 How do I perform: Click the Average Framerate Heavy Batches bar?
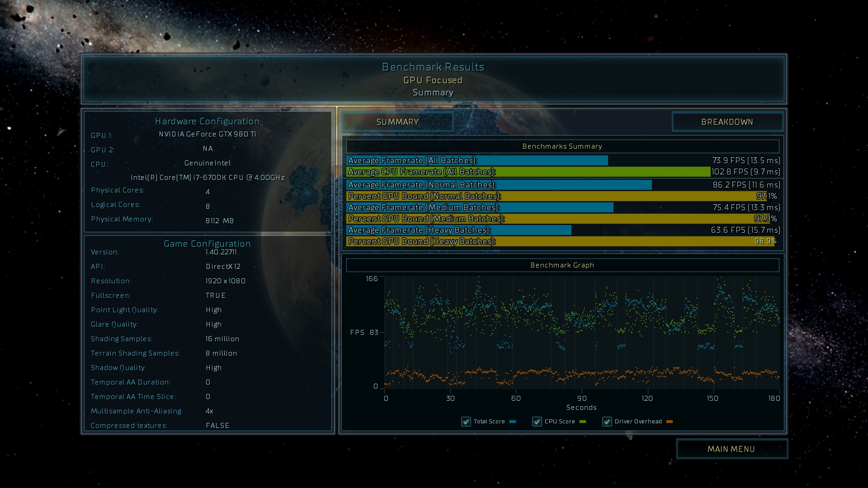pos(458,230)
